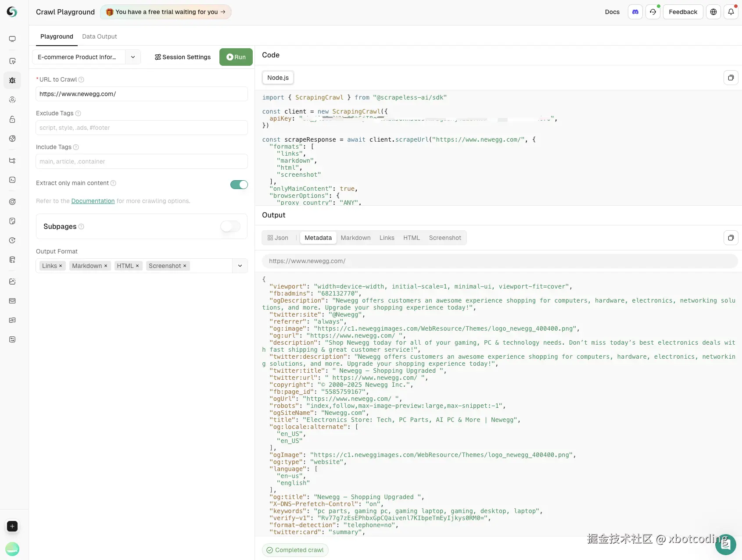
Task: Click the Include Tags help icon
Action: 76,147
